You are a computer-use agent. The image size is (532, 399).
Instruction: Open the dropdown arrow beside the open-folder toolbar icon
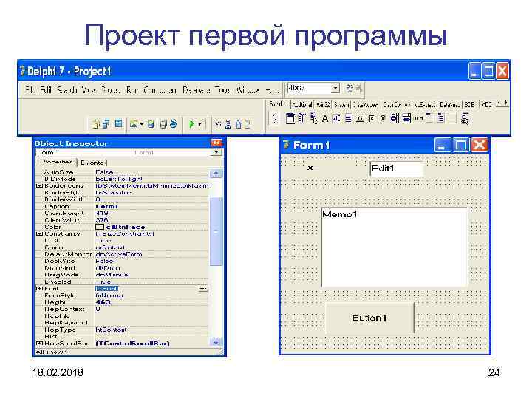[x=142, y=124]
